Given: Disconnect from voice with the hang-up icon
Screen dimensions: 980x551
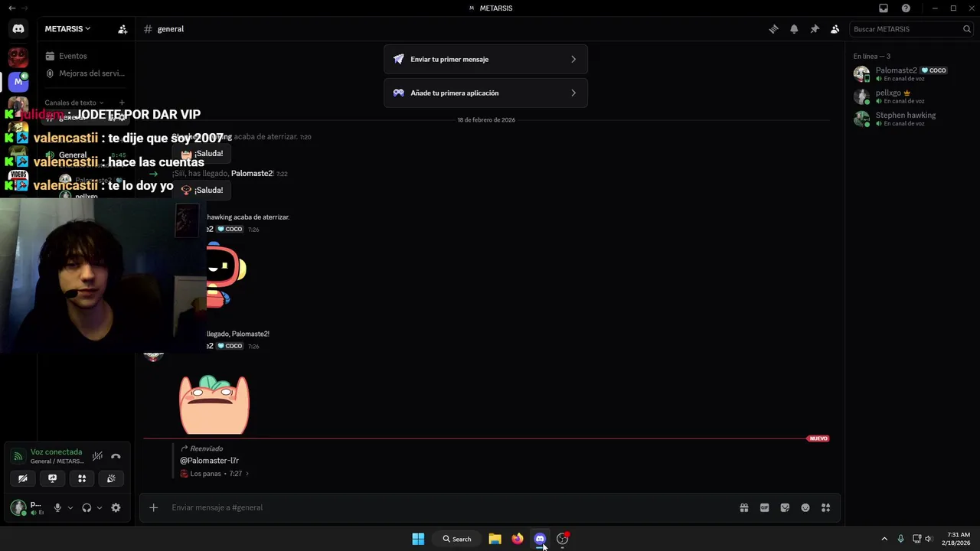Looking at the screenshot, I should coord(116,456).
